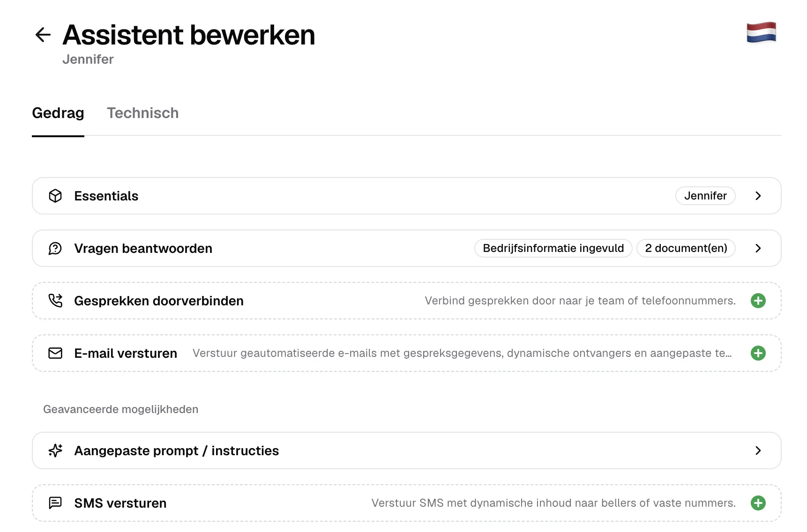
Task: Enable SMS versturen with green plus button
Action: pyautogui.click(x=758, y=503)
